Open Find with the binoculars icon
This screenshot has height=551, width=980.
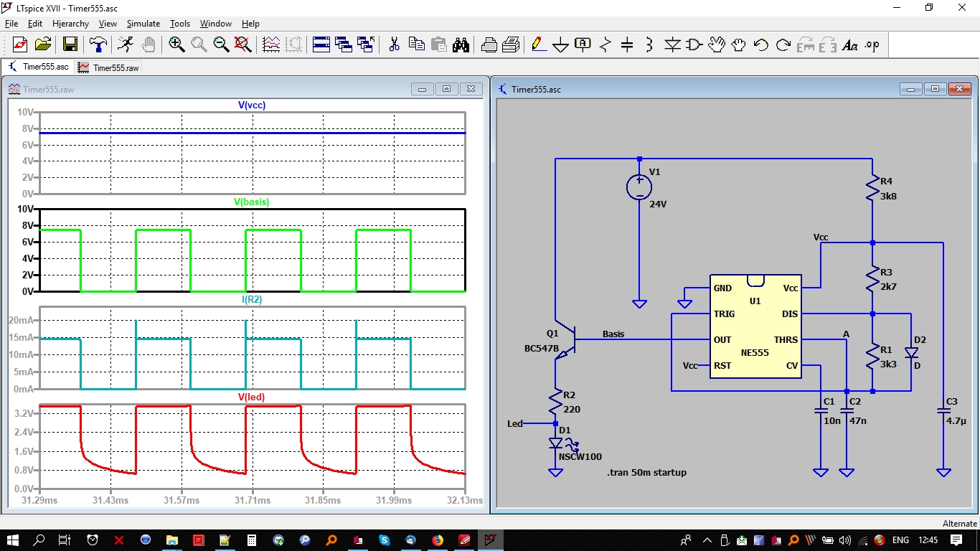[461, 44]
